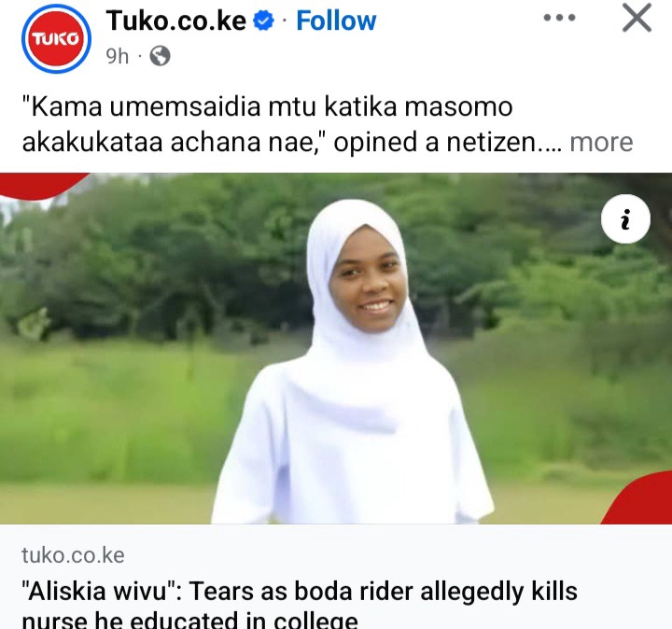Open the Tuko.co.ke page name
Image resolution: width=672 pixels, height=629 pixels.
pyautogui.click(x=176, y=21)
